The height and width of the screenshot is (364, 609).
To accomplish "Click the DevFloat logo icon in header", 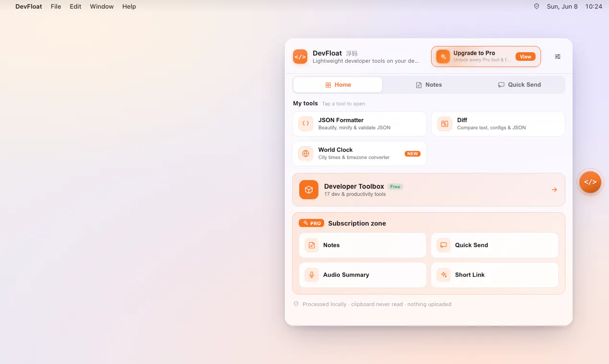I will 300,57.
